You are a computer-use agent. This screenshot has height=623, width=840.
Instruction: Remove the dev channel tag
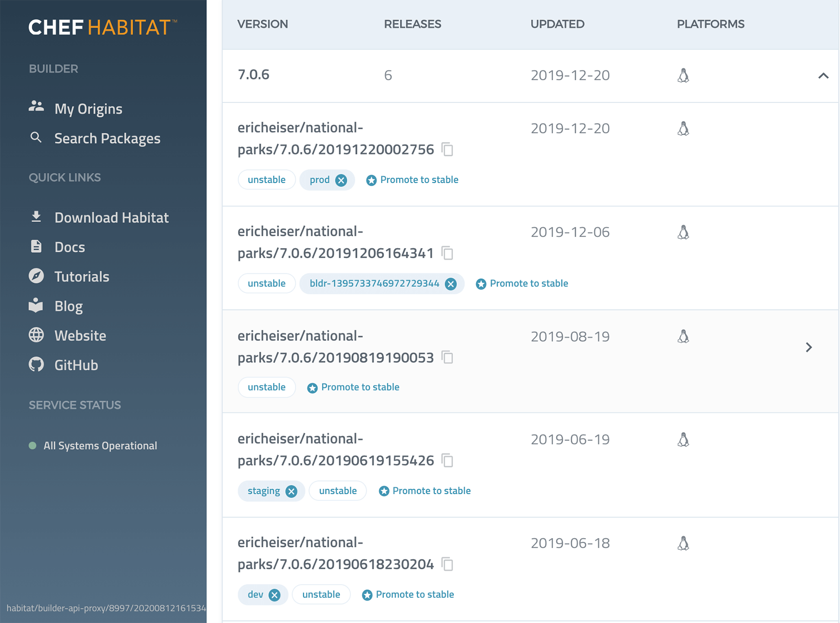point(274,595)
